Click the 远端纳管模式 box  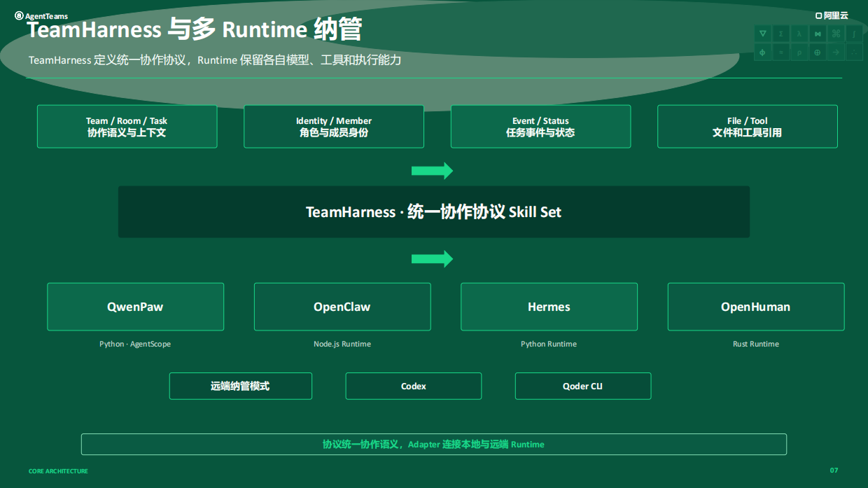(240, 386)
